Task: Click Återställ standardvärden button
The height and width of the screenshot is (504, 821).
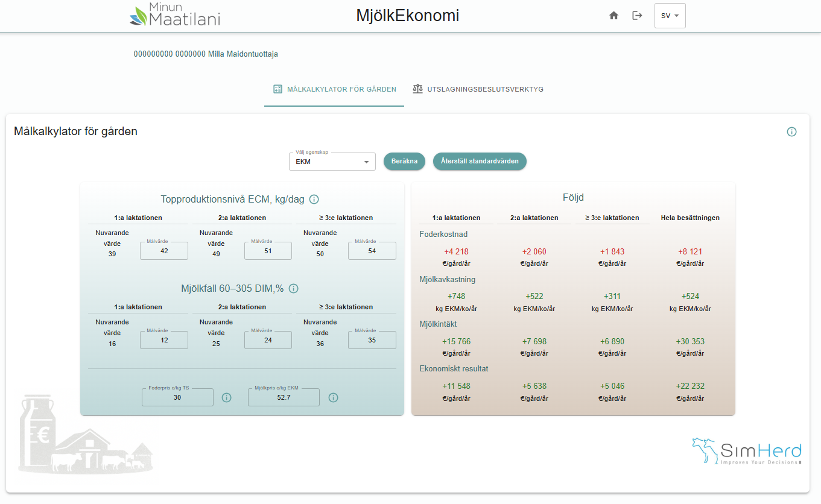Action: click(x=480, y=162)
